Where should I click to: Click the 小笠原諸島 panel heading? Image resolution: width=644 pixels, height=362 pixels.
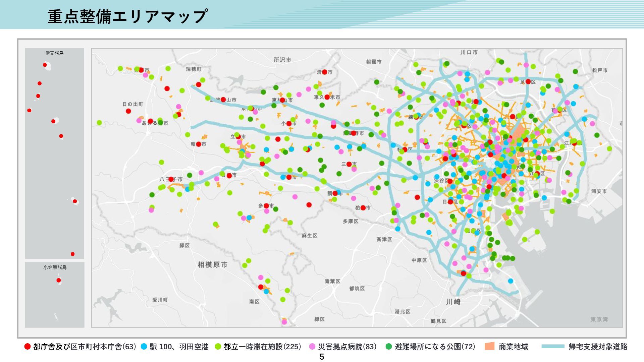(x=55, y=267)
